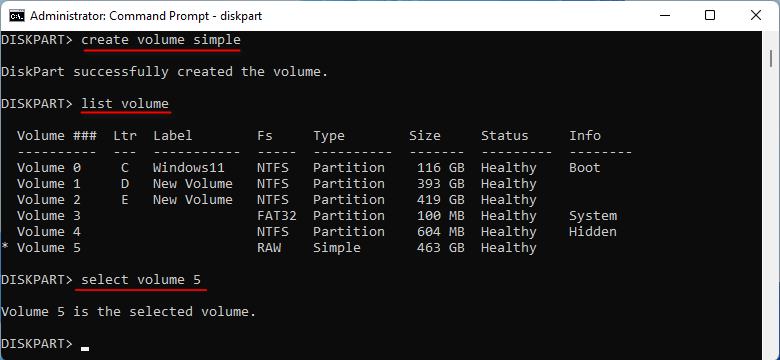This screenshot has height=360, width=780.
Task: Click the 'Info' column header
Action: coord(585,136)
